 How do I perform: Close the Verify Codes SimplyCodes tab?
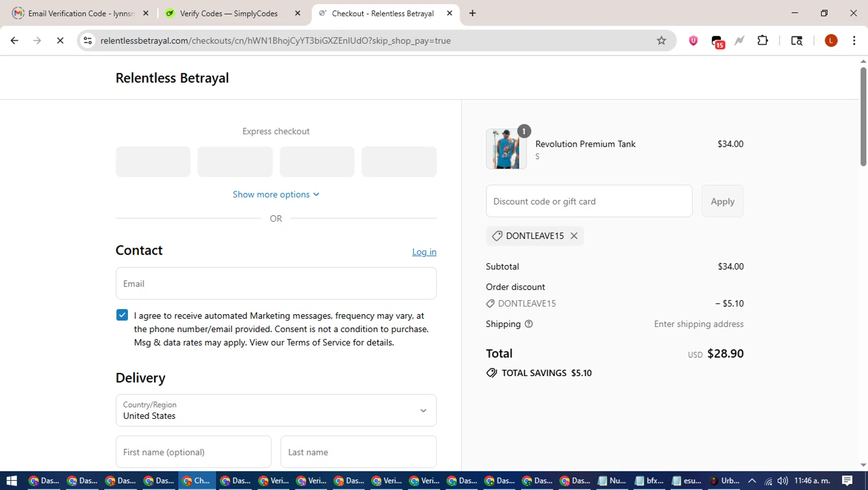coord(298,13)
